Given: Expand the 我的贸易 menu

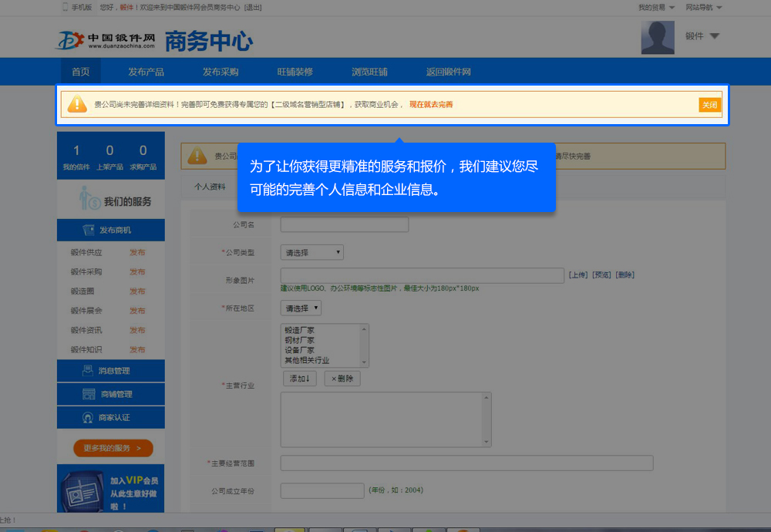Looking at the screenshot, I should (656, 7).
